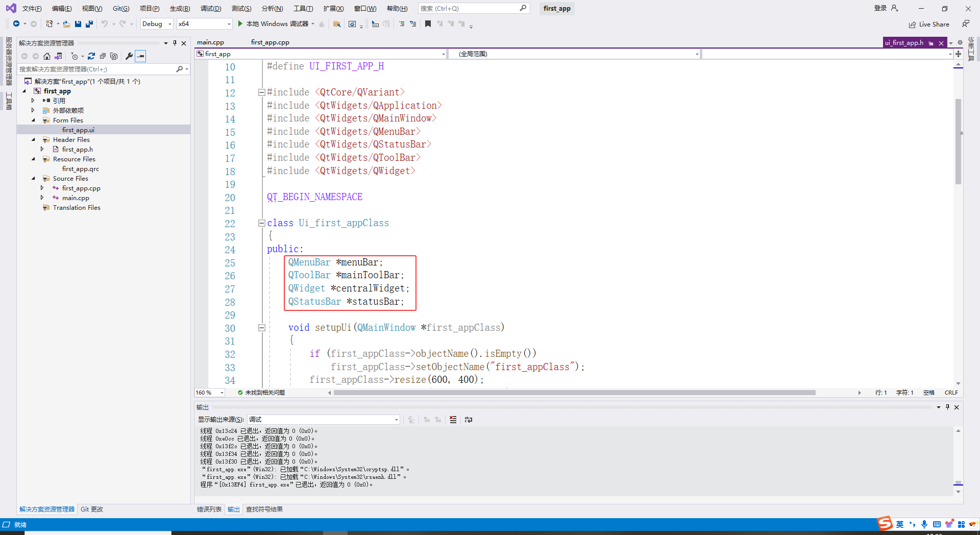Select first_app.qrc in Solution Explorer

81,169
